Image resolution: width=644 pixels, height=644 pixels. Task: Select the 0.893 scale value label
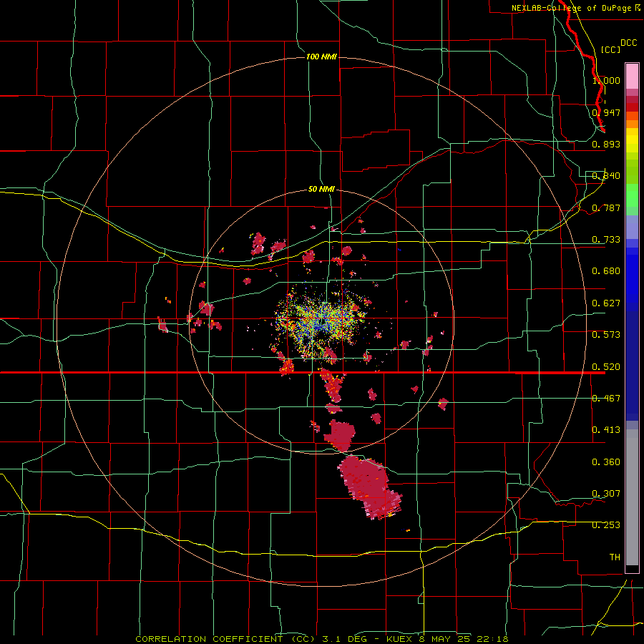(606, 144)
